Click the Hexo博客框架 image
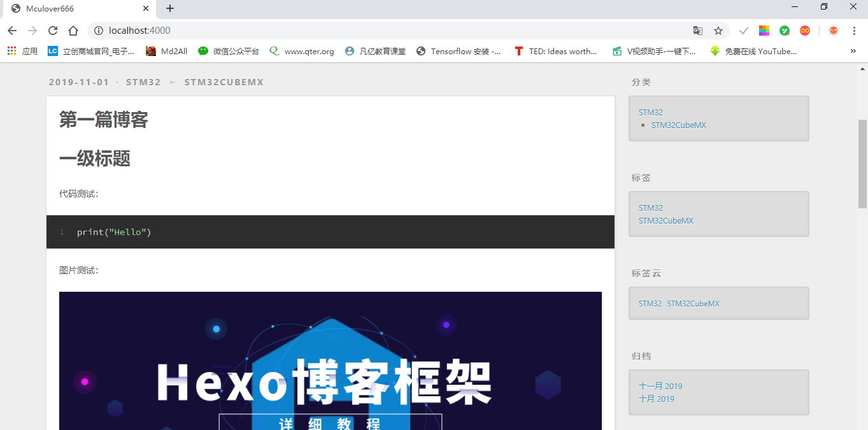This screenshot has width=868, height=430. pyautogui.click(x=331, y=361)
